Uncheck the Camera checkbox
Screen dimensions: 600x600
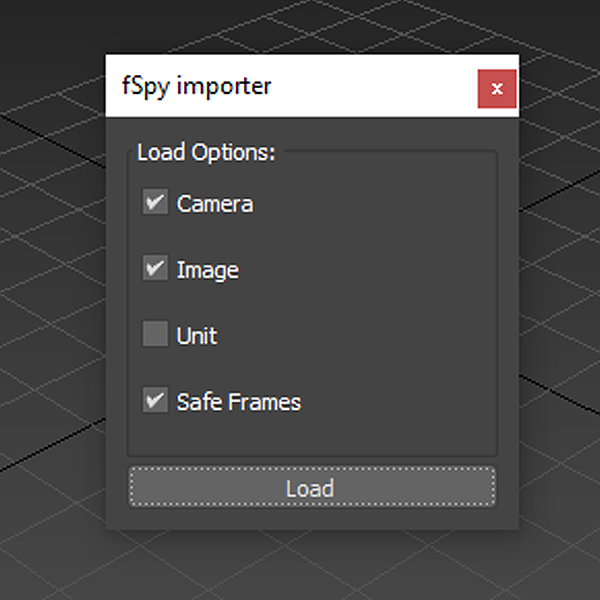(155, 202)
